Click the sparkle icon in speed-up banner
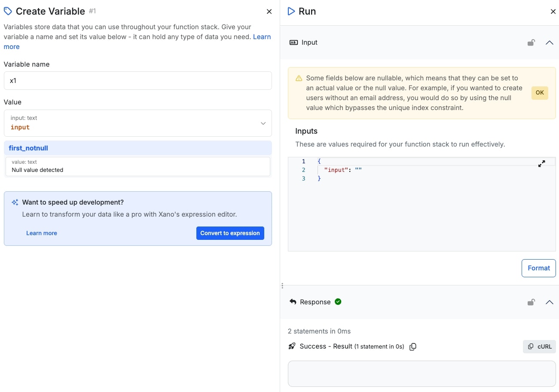This screenshot has width=559, height=392. (15, 202)
